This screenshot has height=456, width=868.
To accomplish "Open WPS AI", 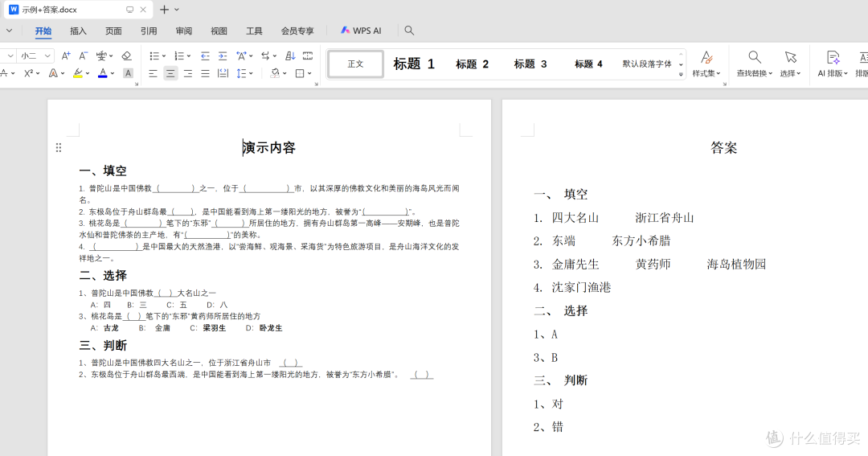I will [361, 31].
